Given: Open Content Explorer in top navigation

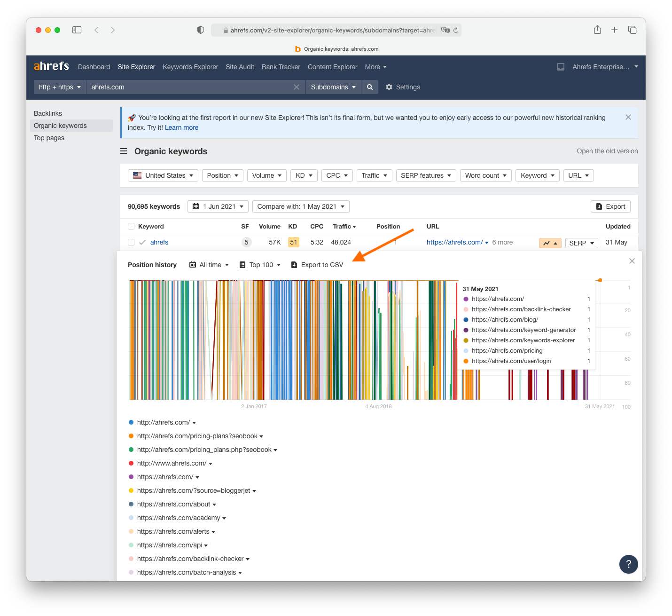Looking at the screenshot, I should click(x=332, y=67).
